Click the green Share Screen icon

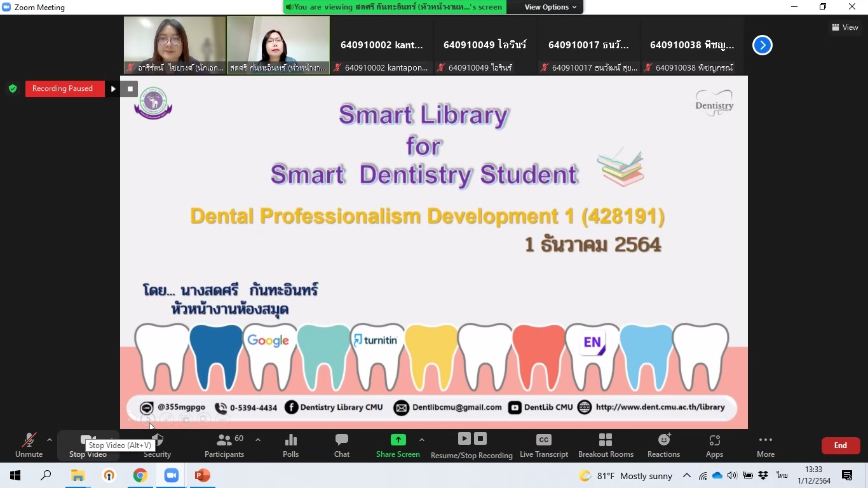[398, 440]
